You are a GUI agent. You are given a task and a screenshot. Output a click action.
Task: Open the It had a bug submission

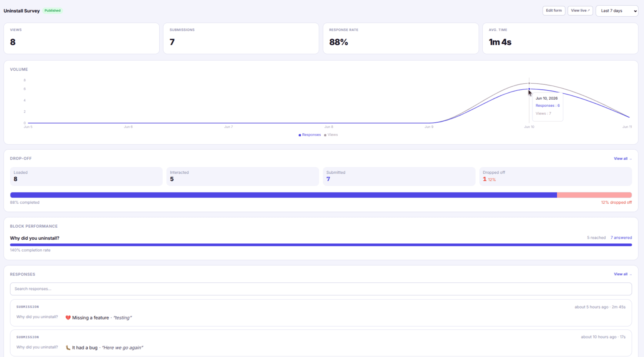coord(321,343)
